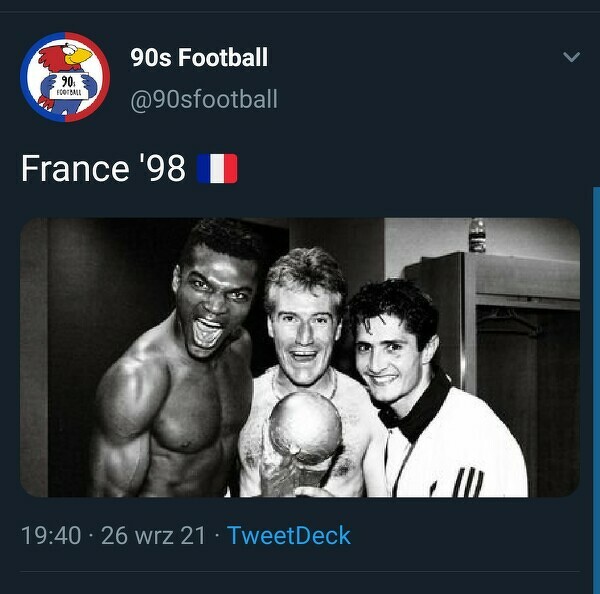
Task: Click the separator dot before TweetDeck
Action: tap(216, 536)
